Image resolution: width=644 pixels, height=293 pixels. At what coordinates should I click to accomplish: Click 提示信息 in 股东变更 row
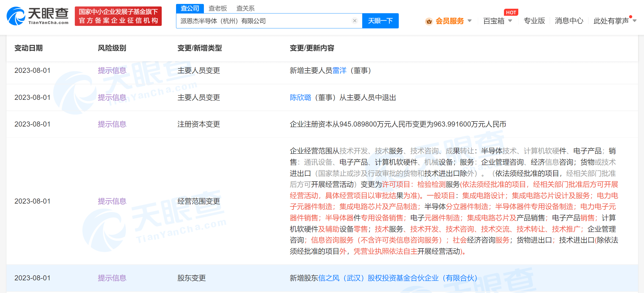pyautogui.click(x=112, y=278)
